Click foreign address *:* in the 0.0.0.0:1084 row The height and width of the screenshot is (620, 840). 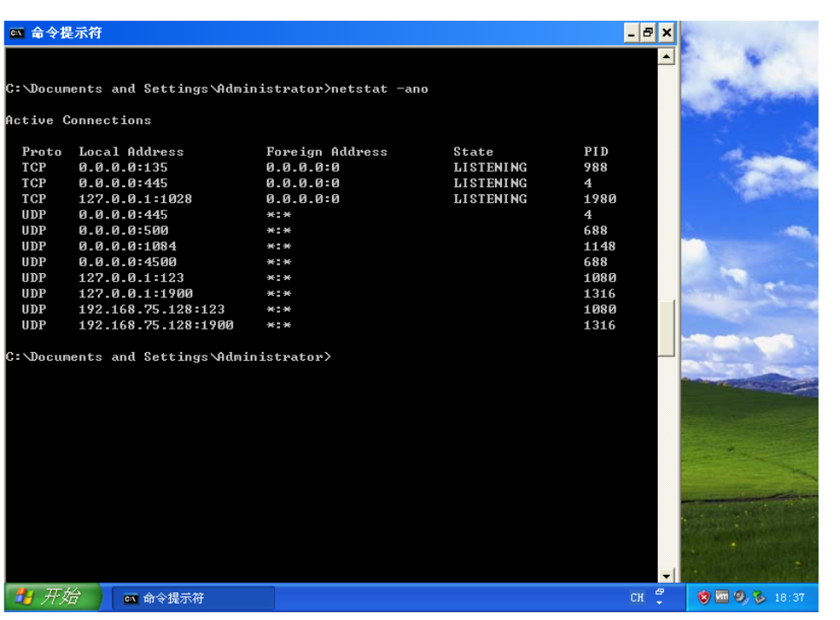(x=278, y=246)
